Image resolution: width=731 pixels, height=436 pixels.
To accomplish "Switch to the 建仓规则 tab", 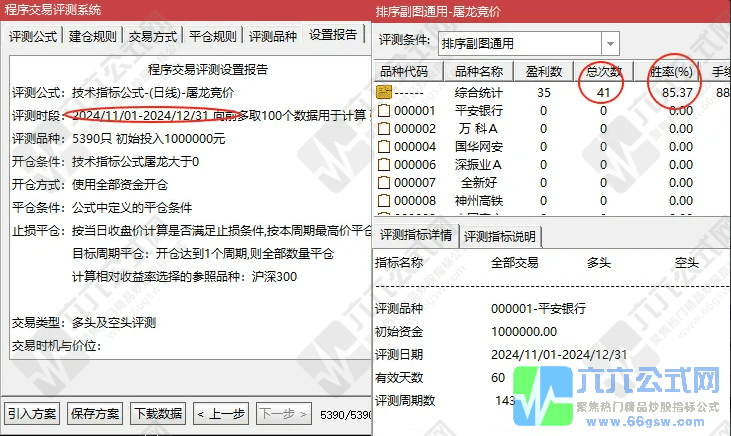I will point(93,36).
